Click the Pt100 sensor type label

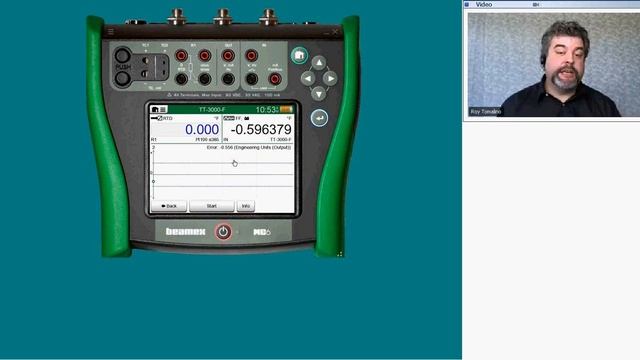pos(207,140)
